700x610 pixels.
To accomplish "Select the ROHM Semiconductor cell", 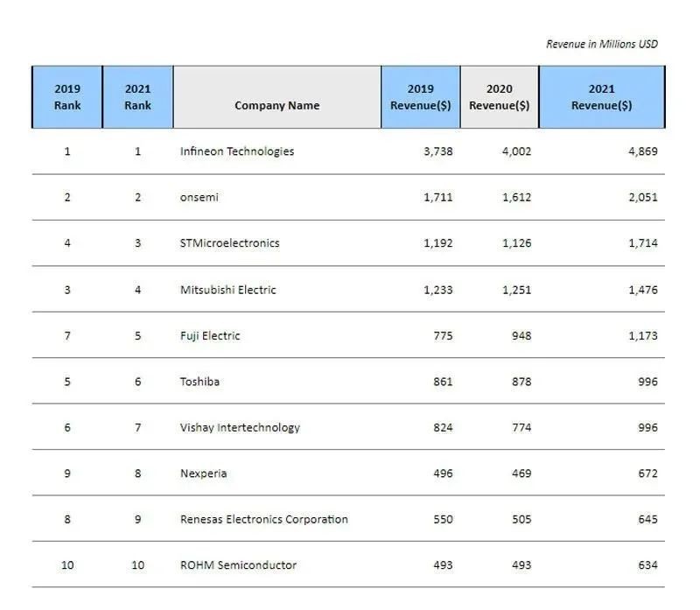I will (238, 565).
